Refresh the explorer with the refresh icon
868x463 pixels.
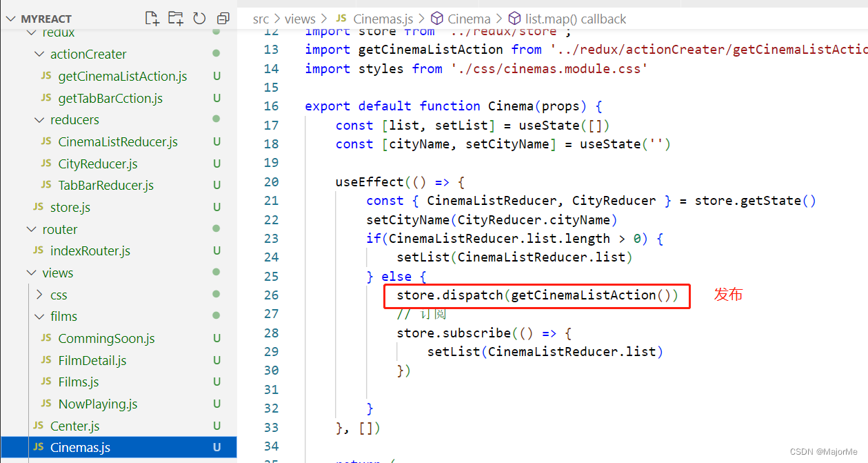(199, 18)
